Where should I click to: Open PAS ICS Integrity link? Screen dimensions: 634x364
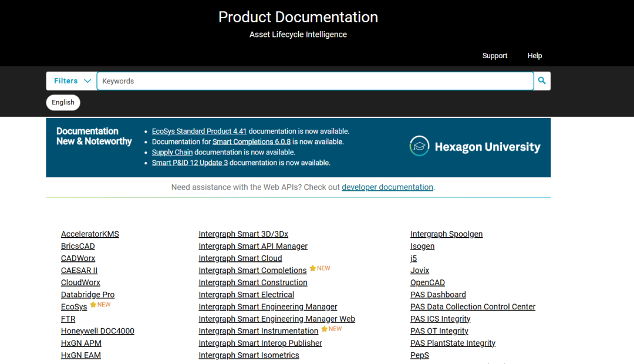pos(440,319)
